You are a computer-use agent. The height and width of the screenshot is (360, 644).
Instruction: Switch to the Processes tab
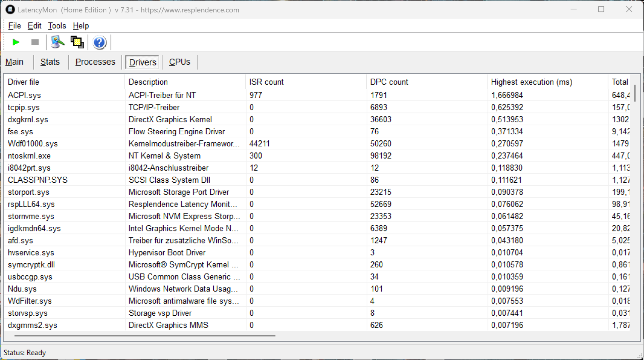pyautogui.click(x=95, y=62)
